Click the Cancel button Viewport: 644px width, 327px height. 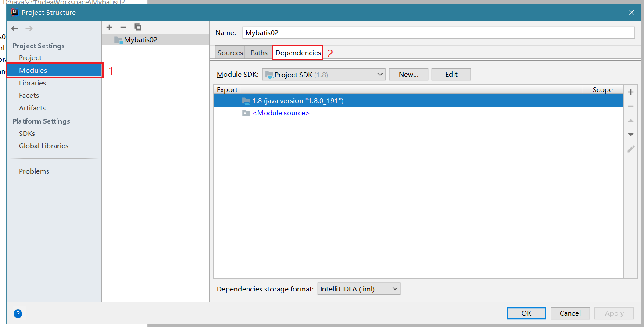pos(570,313)
